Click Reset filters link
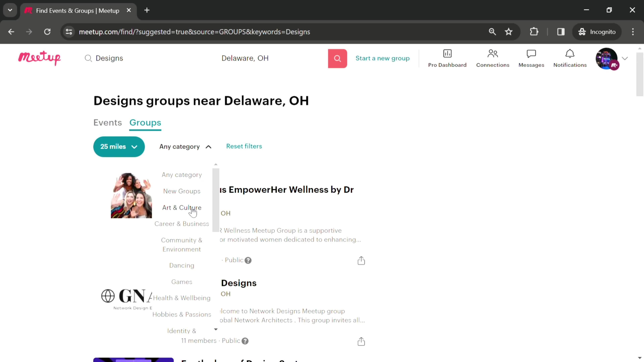This screenshot has width=644, height=362. click(x=244, y=146)
